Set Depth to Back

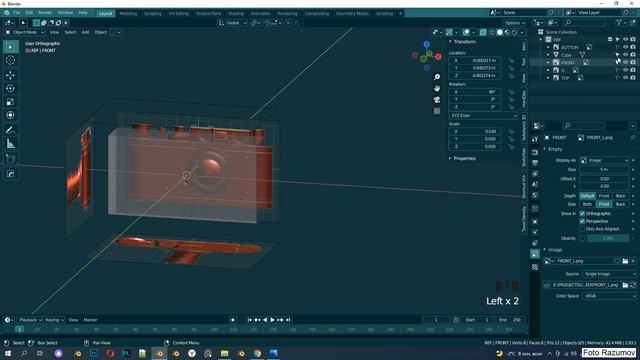(620, 196)
